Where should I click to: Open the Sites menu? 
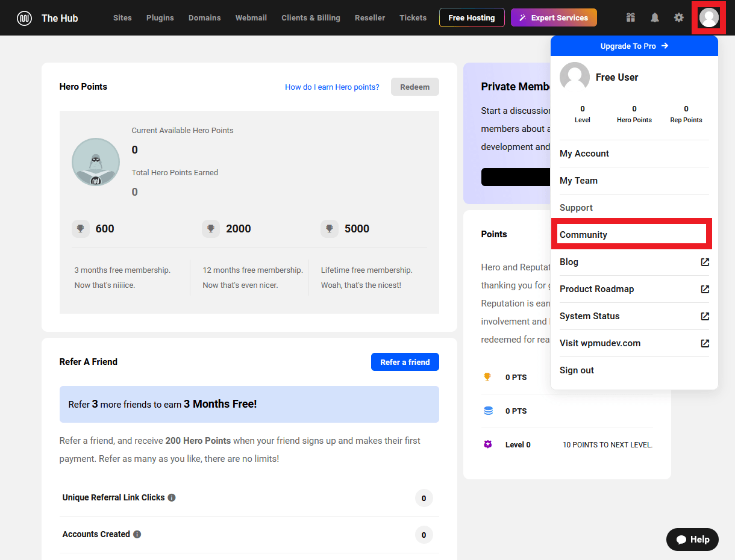click(x=122, y=17)
